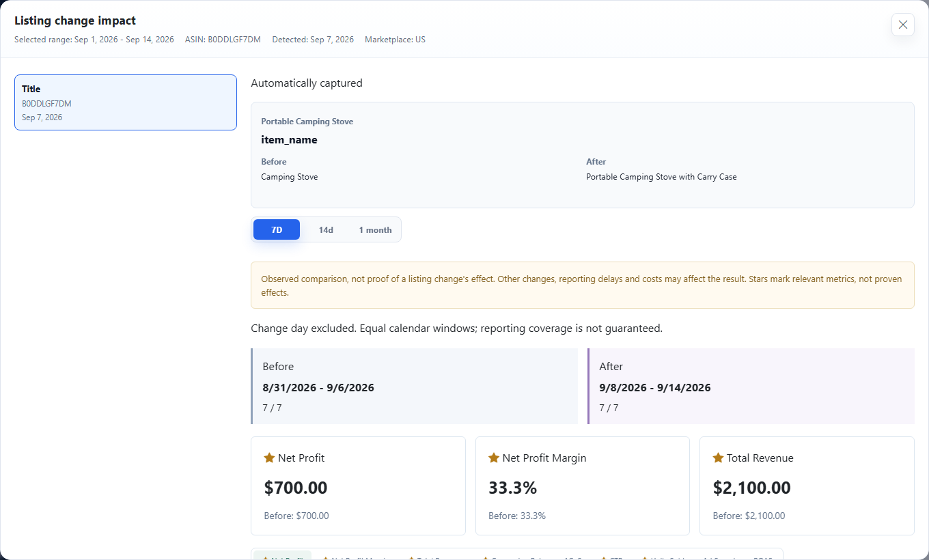Open the Net Profit metric card
The width and height of the screenshot is (929, 560).
click(x=358, y=486)
